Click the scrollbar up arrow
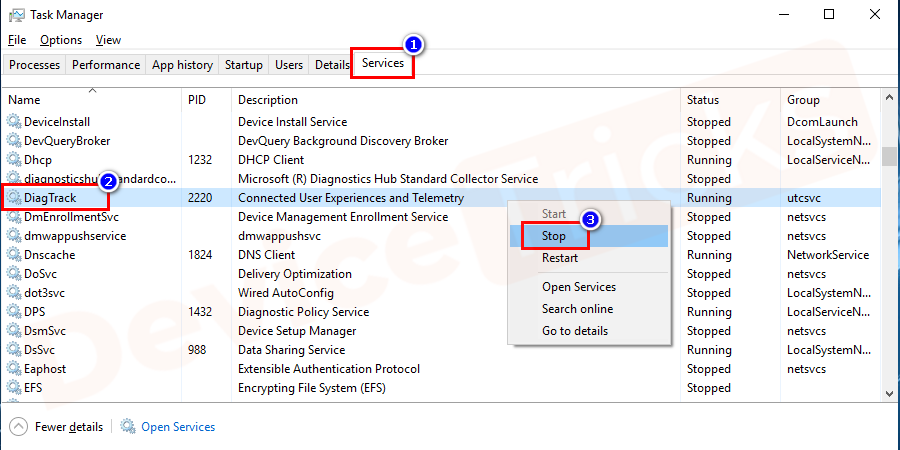The height and width of the screenshot is (450, 900). 889,97
